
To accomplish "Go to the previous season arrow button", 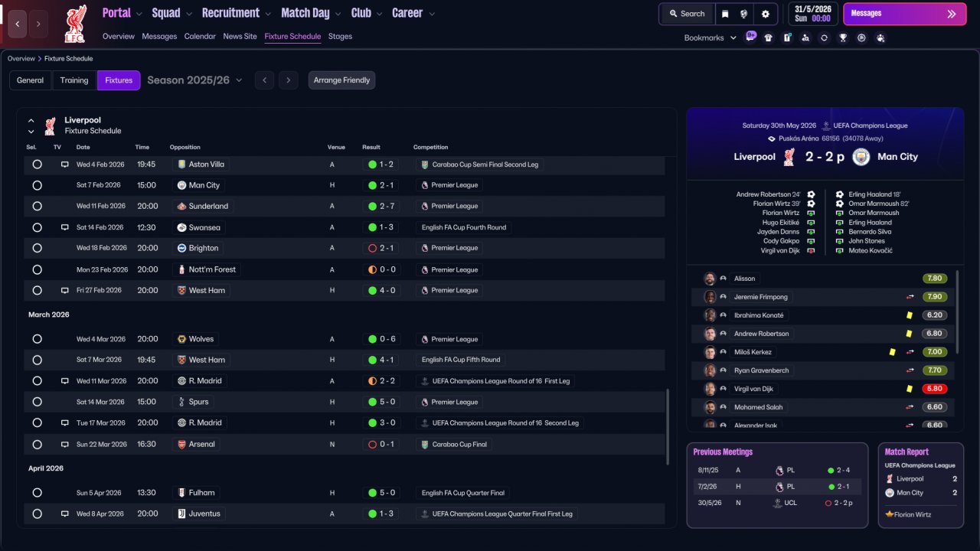I will (x=264, y=80).
